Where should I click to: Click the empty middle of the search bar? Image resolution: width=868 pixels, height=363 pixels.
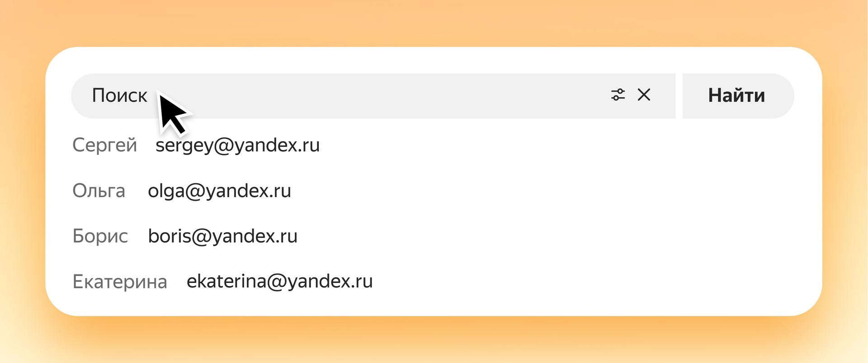[380, 96]
